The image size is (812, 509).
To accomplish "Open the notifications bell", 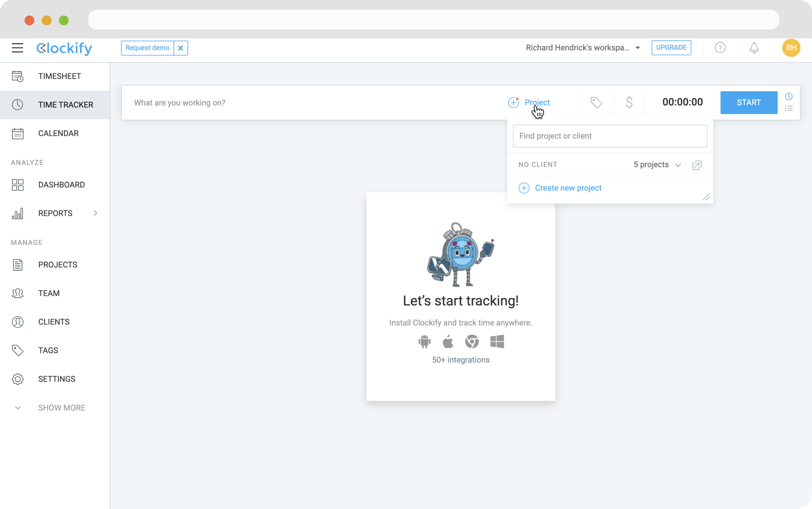I will [x=754, y=48].
